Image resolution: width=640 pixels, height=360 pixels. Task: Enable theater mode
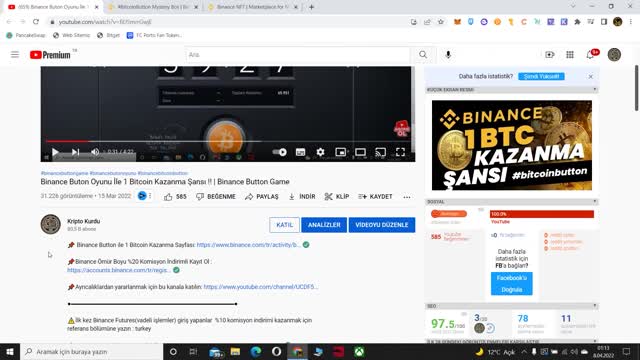tap(360, 152)
